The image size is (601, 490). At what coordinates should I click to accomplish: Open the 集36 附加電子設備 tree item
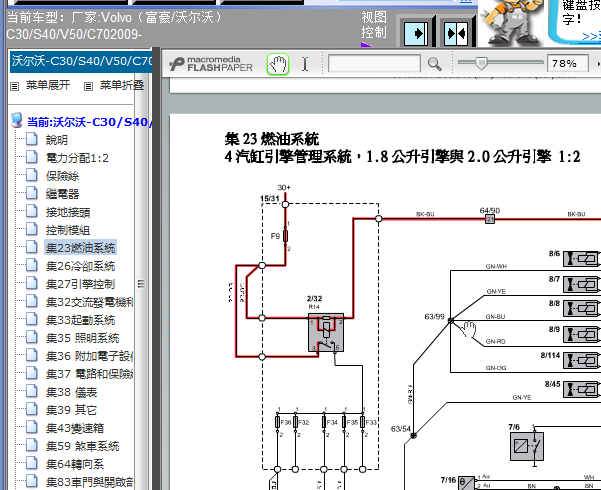89,356
